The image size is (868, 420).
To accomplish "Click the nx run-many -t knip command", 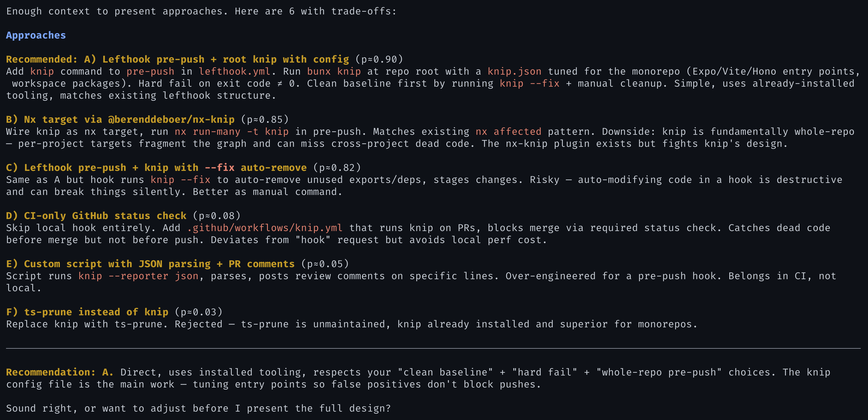I will tap(231, 132).
